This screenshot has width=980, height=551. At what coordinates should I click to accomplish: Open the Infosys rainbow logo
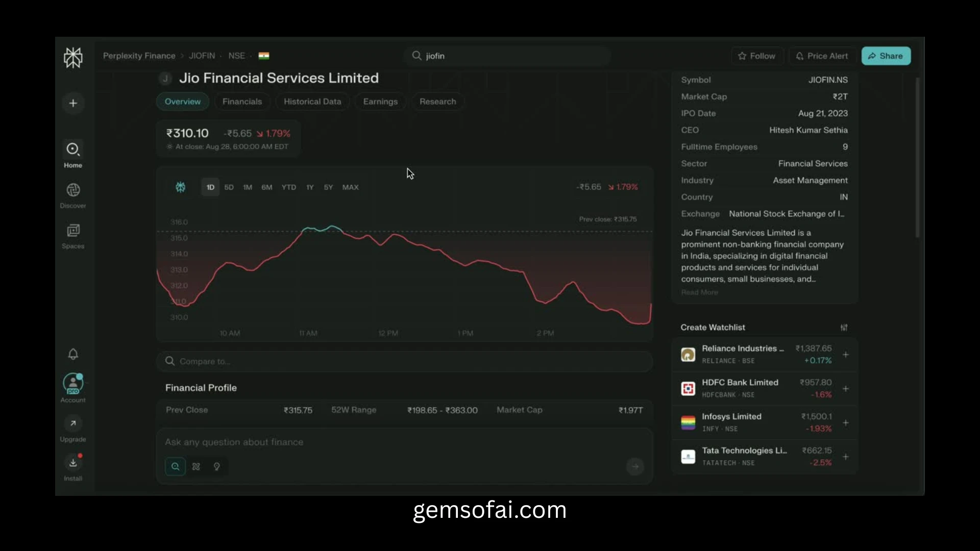pos(688,423)
